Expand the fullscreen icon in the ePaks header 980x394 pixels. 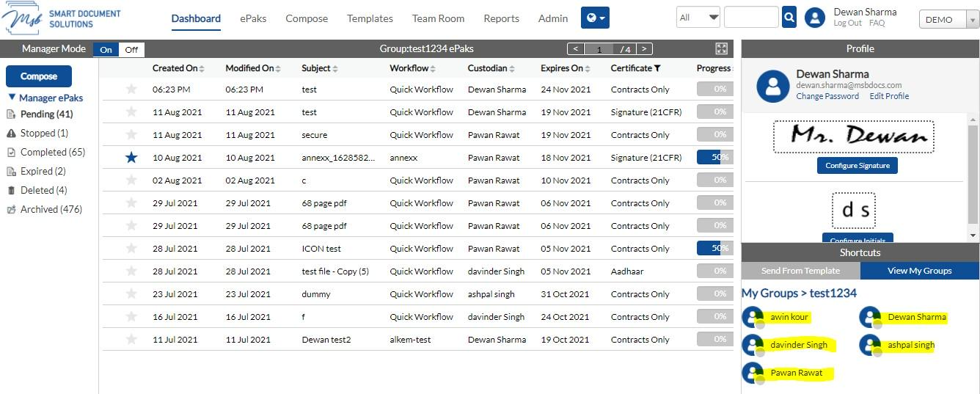click(722, 48)
